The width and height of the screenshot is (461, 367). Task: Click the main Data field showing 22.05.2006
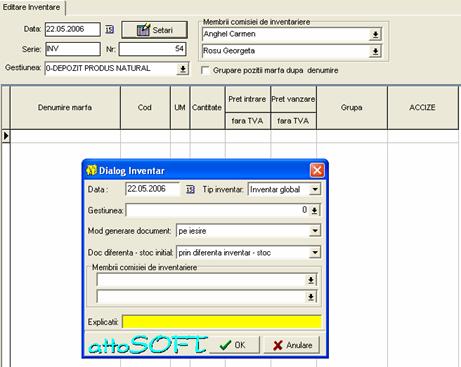(x=73, y=29)
